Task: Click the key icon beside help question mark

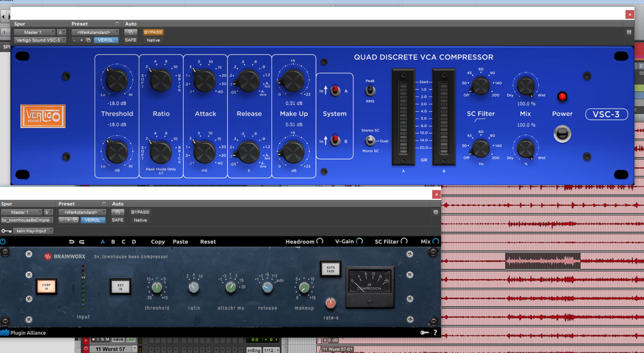Action: pyautogui.click(x=424, y=333)
